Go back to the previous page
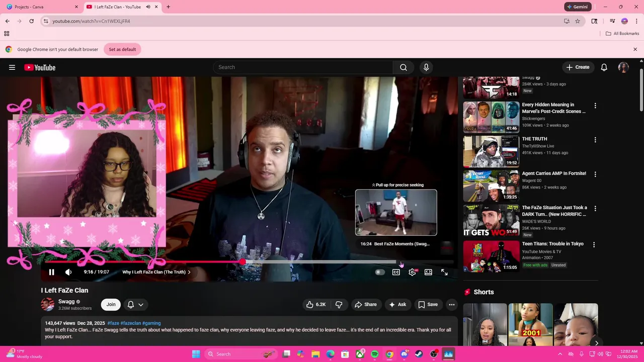The image size is (644, 362). (7, 21)
